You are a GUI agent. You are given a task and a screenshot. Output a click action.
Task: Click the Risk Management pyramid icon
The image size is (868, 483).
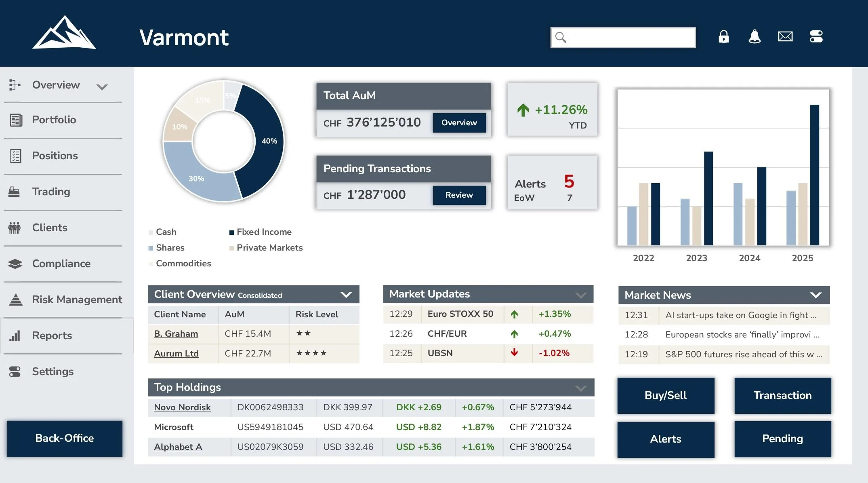click(15, 300)
